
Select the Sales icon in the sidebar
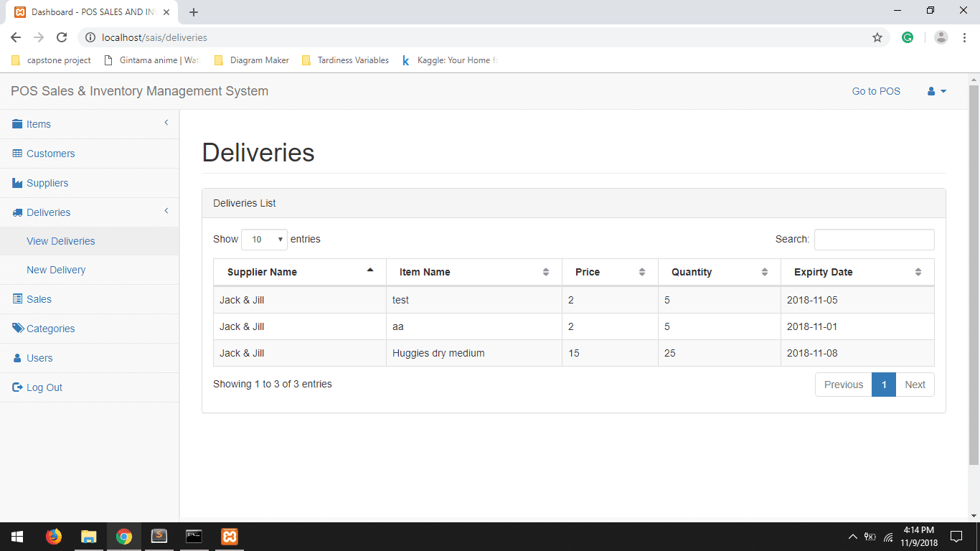pyautogui.click(x=16, y=299)
